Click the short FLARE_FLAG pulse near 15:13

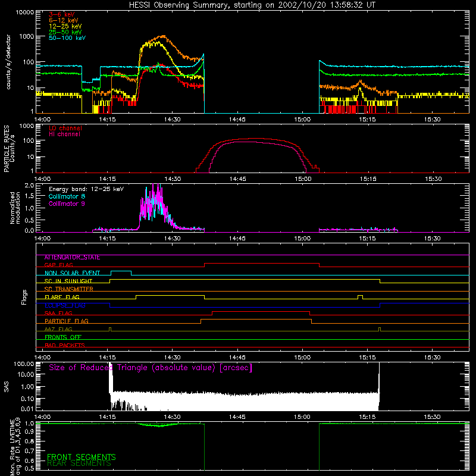[361, 296]
